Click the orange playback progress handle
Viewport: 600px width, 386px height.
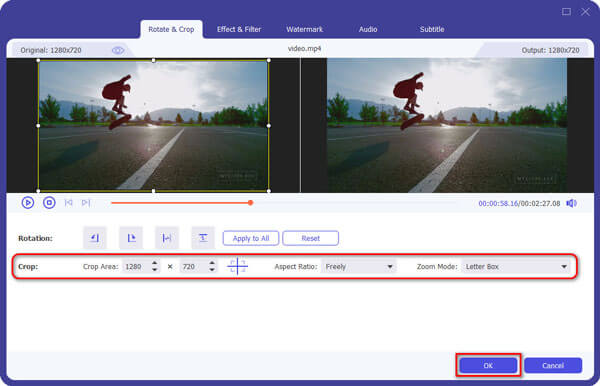(x=250, y=203)
